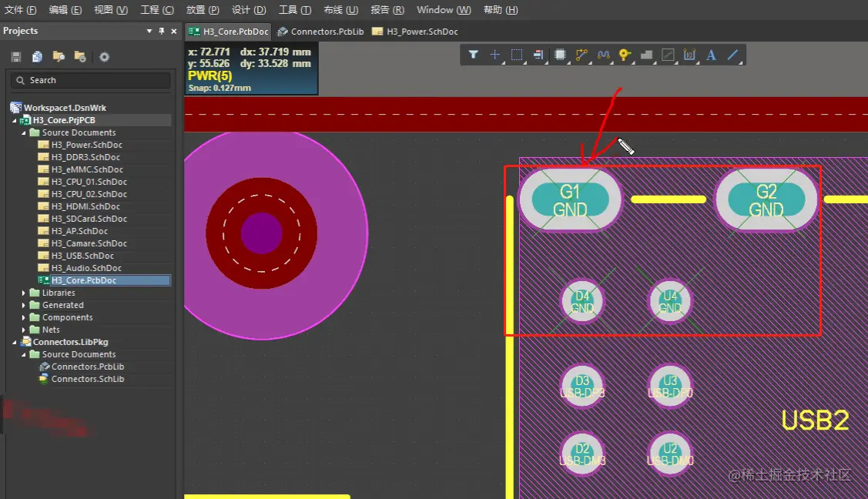
Task: Click the place via tool
Action: [625, 55]
